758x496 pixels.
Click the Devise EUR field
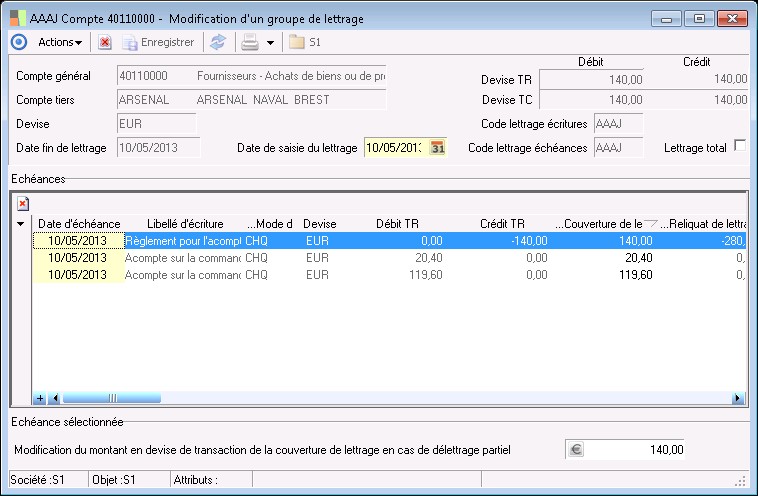pos(157,124)
